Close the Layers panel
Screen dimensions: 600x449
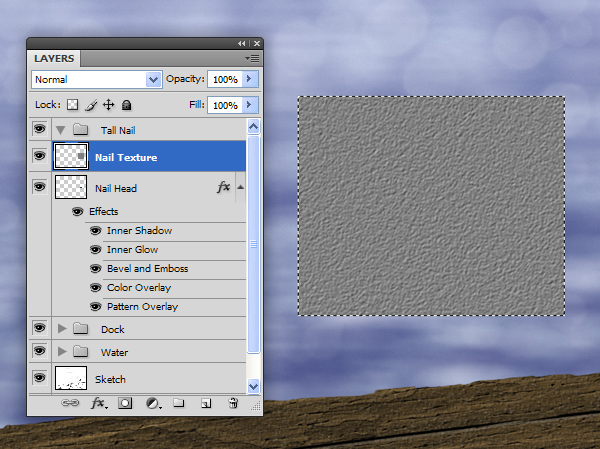257,44
